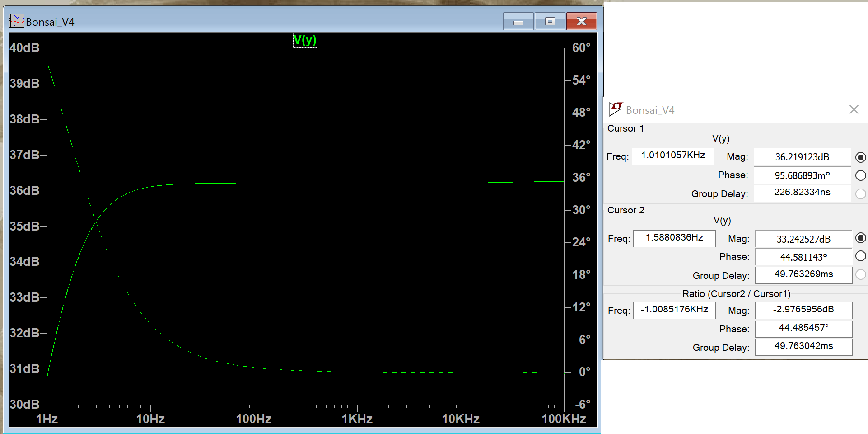This screenshot has height=434, width=868.
Task: Click the Ratio (Cursor2 / Cursor1) heading
Action: click(737, 294)
